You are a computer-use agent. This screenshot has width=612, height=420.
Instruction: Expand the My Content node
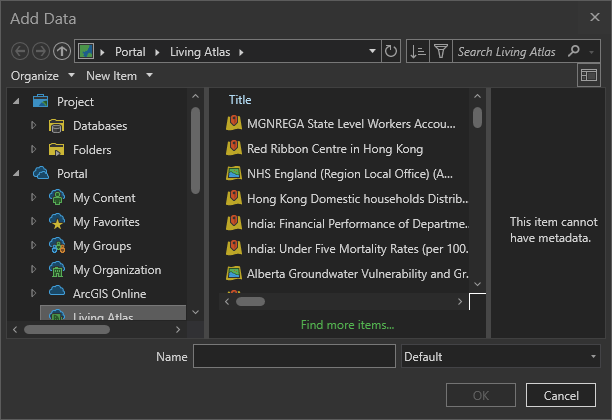[x=33, y=197]
